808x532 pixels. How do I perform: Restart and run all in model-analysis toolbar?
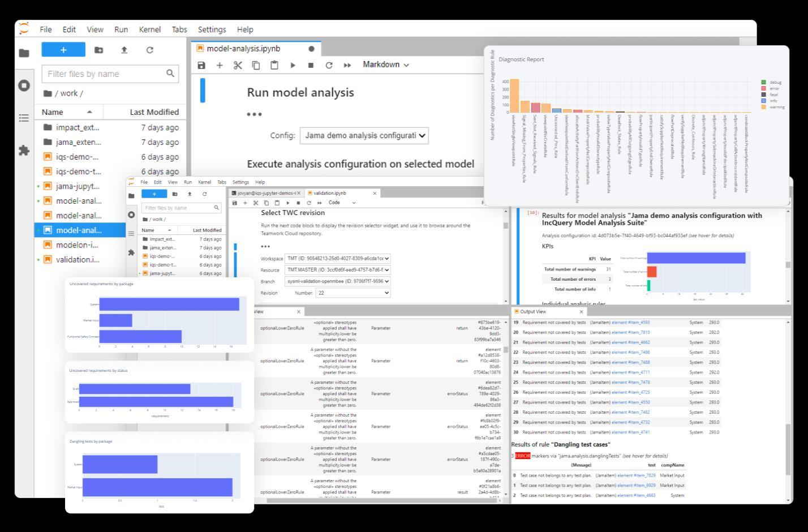(347, 65)
